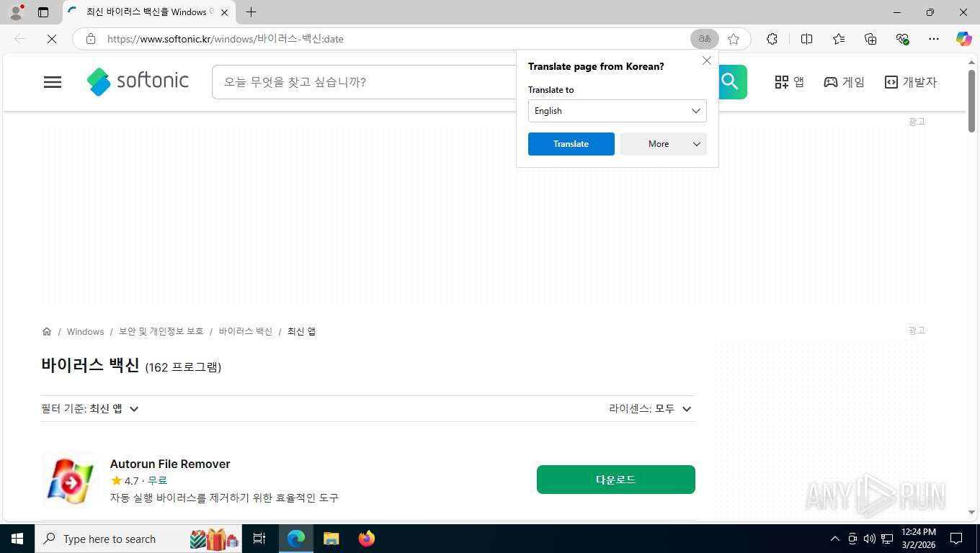Open the Favorites list icon
Screen dimensions: 980x553
pyautogui.click(x=839, y=39)
